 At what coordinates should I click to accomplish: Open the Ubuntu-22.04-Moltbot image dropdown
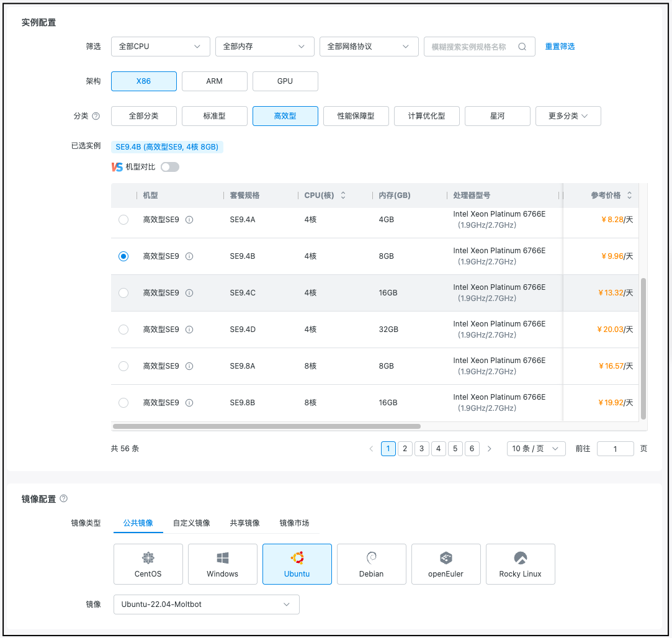tap(206, 604)
